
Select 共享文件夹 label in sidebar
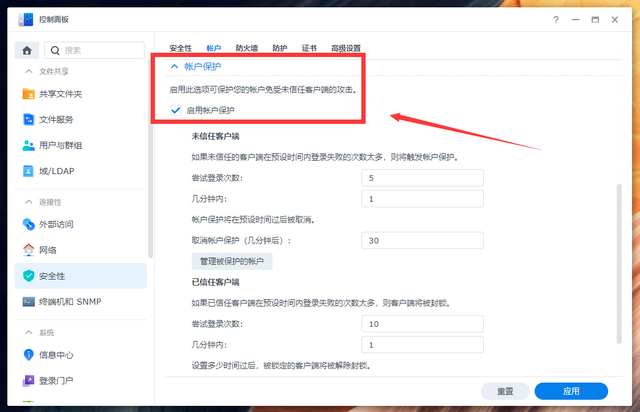click(x=60, y=94)
